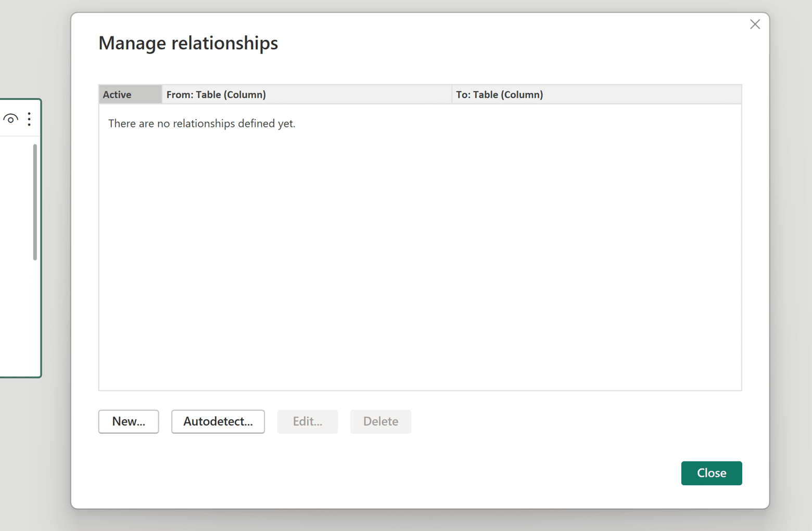The height and width of the screenshot is (531, 812).
Task: Create a relationship using the New... button
Action: point(128,421)
